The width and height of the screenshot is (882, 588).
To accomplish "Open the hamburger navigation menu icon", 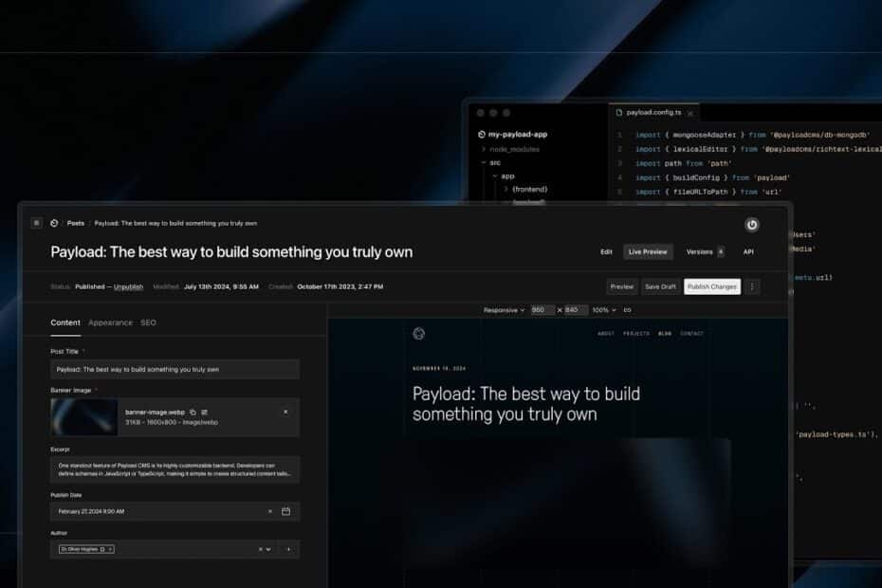I will [x=37, y=223].
